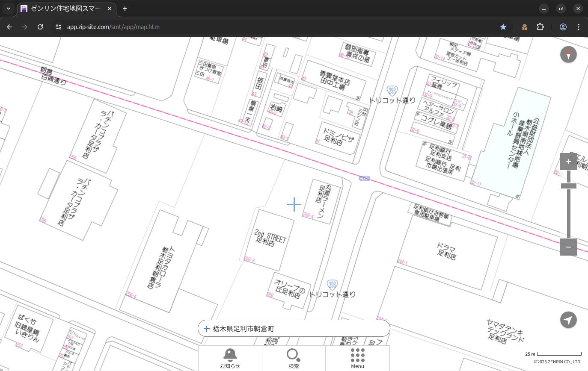Open Chrome three-dot menu
This screenshot has width=588, height=371.
[x=579, y=27]
